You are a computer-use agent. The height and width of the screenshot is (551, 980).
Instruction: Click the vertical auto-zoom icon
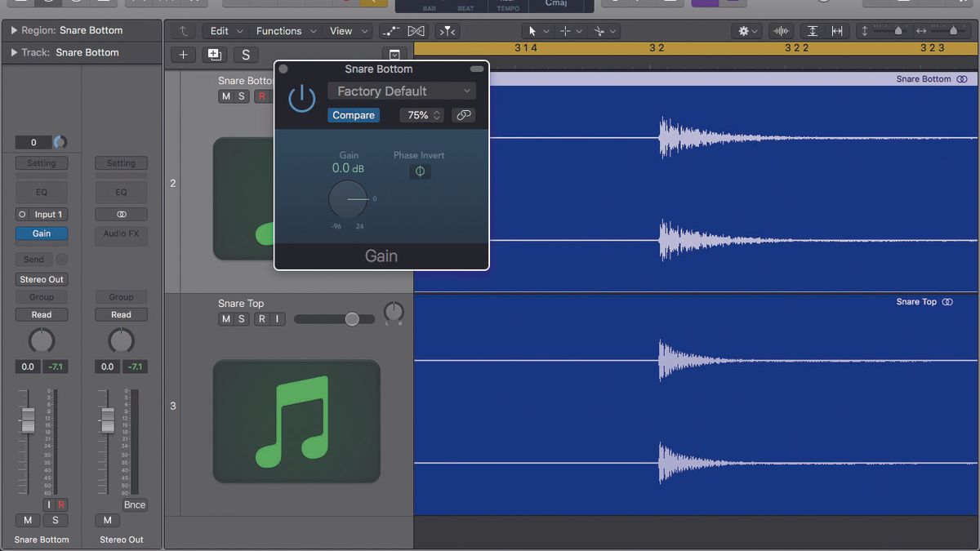[x=813, y=30]
